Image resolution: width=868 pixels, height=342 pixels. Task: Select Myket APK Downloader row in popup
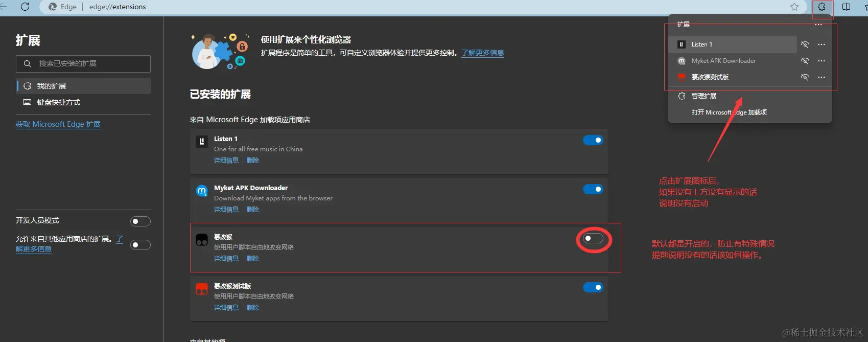tap(733, 61)
